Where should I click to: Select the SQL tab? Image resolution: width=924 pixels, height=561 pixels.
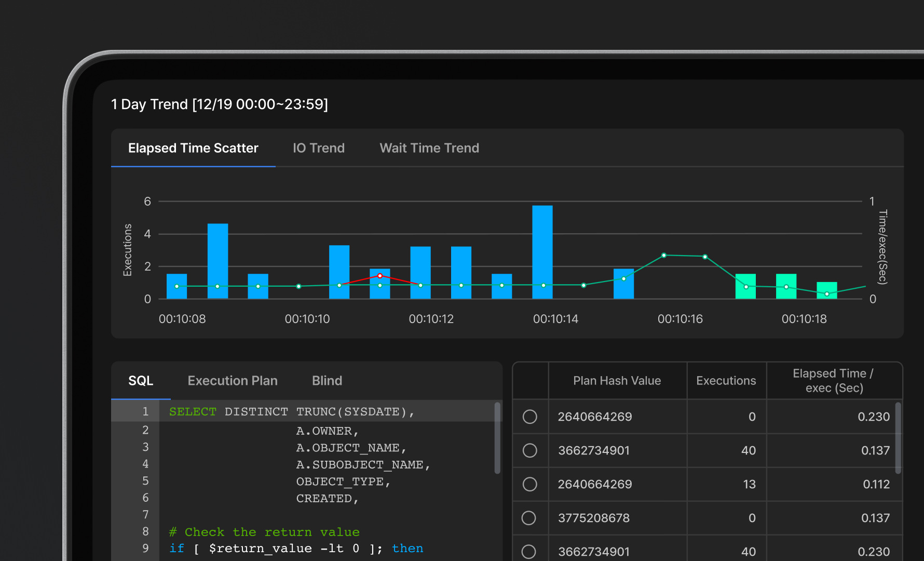pyautogui.click(x=141, y=381)
